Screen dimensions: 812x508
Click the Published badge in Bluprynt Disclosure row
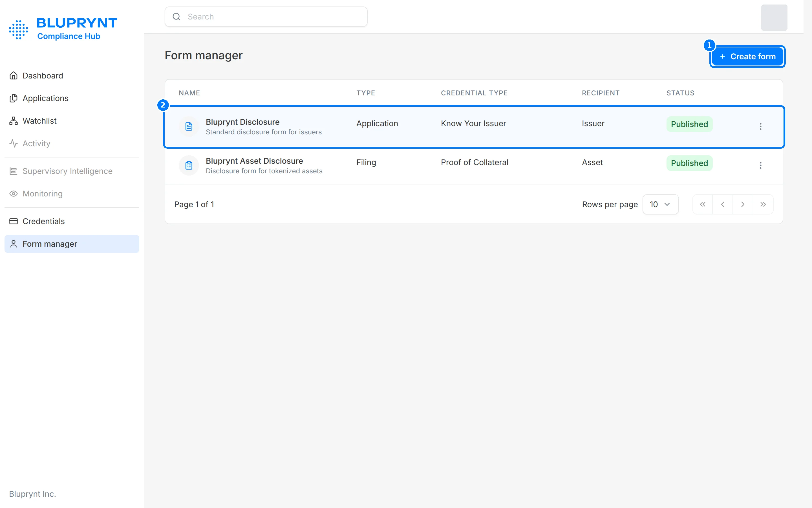click(689, 124)
